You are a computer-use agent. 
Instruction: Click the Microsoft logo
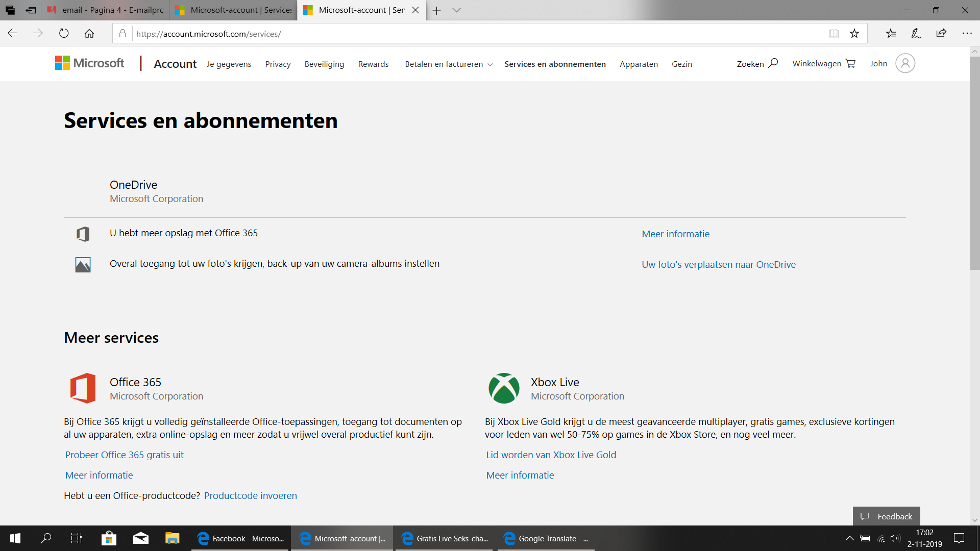coord(90,63)
